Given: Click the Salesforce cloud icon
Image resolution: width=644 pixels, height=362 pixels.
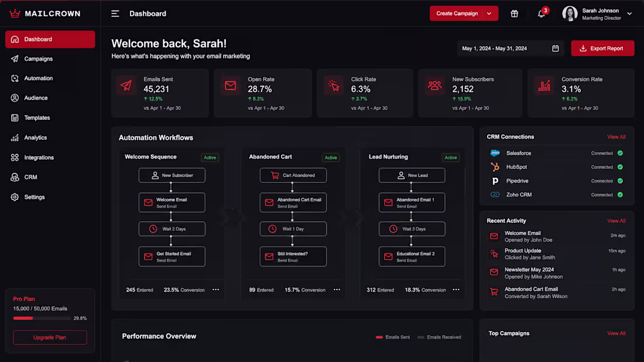Looking at the screenshot, I should click(495, 153).
